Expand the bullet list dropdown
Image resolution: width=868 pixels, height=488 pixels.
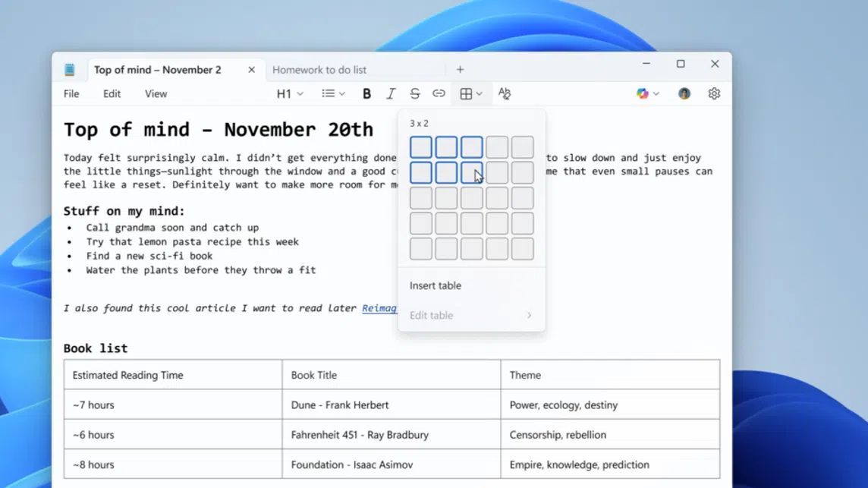pyautogui.click(x=333, y=94)
